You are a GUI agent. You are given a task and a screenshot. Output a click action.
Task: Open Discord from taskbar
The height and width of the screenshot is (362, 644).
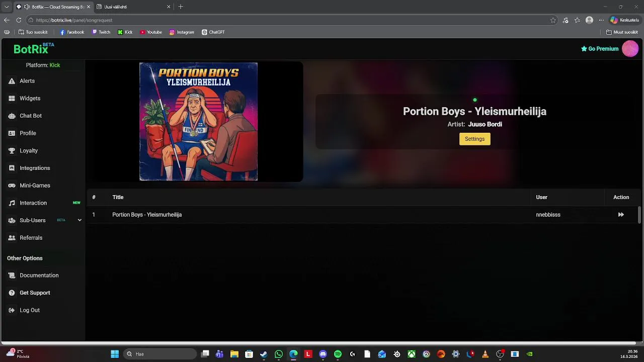323,354
